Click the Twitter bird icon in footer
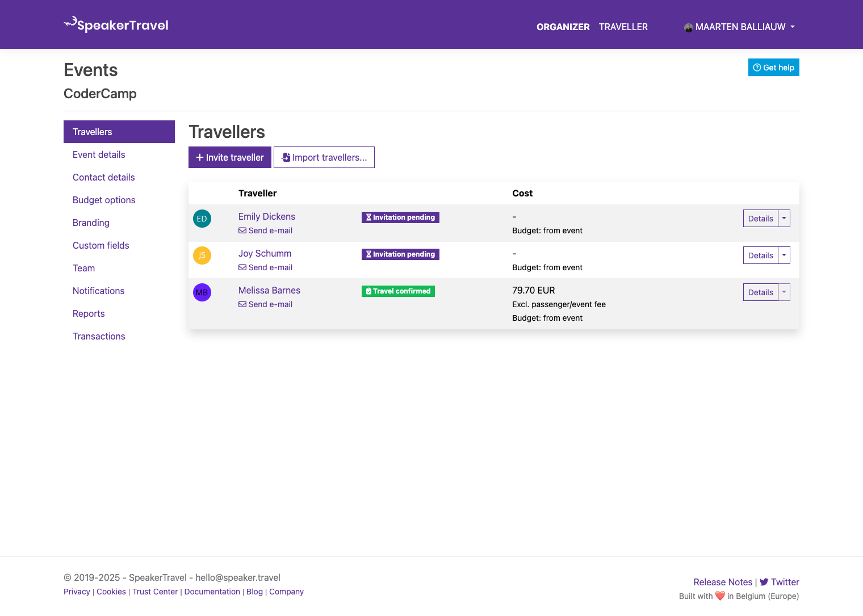 click(764, 582)
